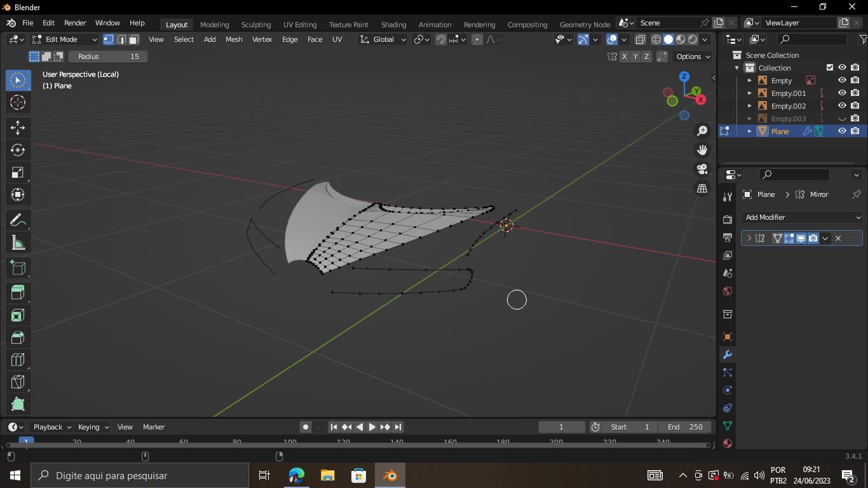This screenshot has height=488, width=868.
Task: Toggle Mirror modifier edit mode display
Action: (x=789, y=238)
